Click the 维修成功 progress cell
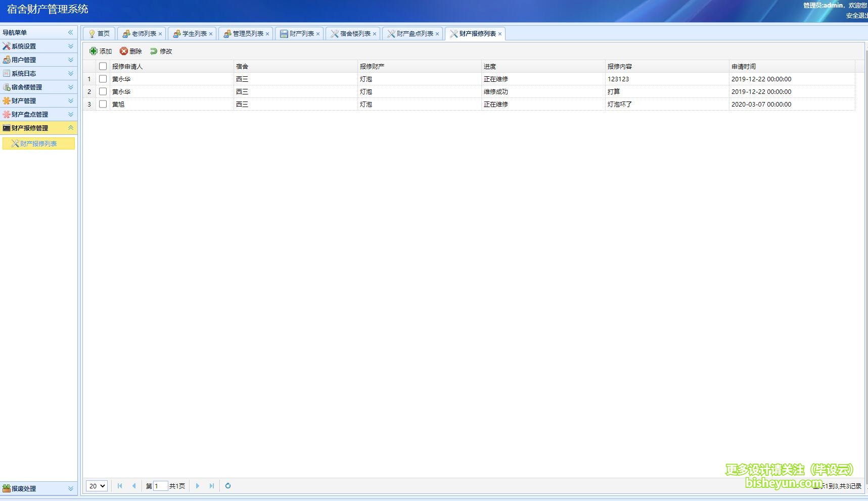Viewport: 868px width, 501px height. click(543, 91)
